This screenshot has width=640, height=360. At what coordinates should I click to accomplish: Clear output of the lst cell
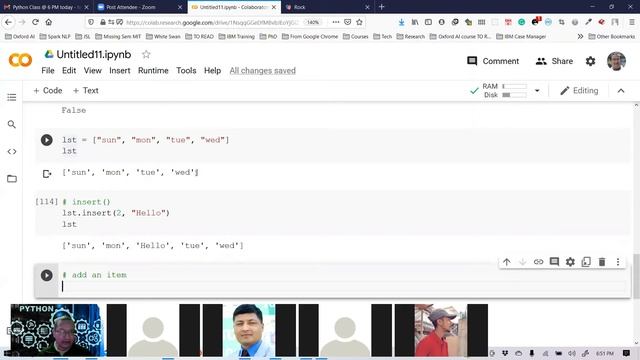(47, 174)
